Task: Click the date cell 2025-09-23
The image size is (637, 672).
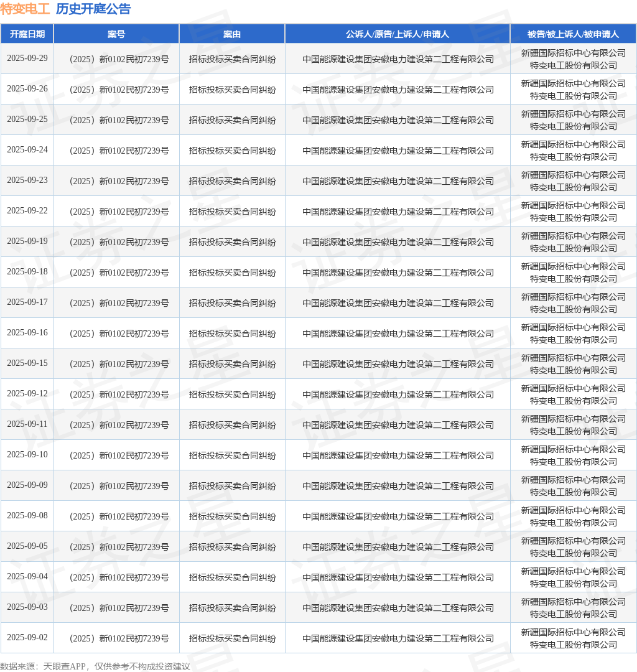Action: click(x=27, y=180)
